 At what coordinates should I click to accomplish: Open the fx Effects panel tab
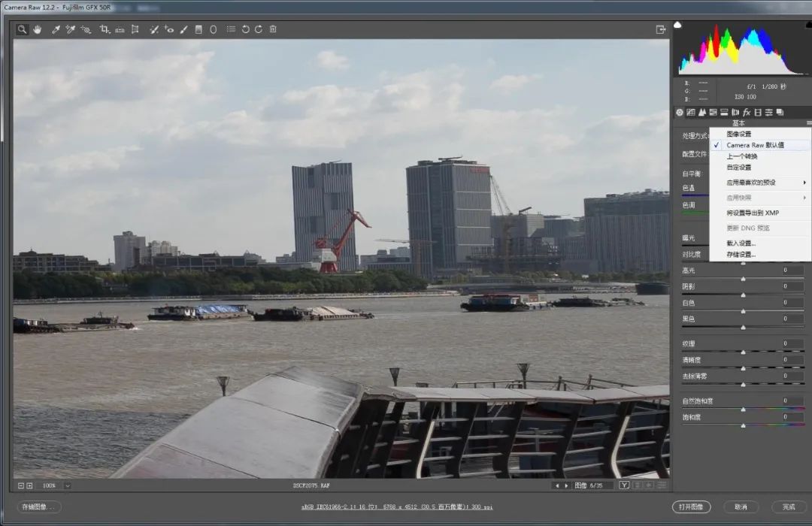pos(747,112)
